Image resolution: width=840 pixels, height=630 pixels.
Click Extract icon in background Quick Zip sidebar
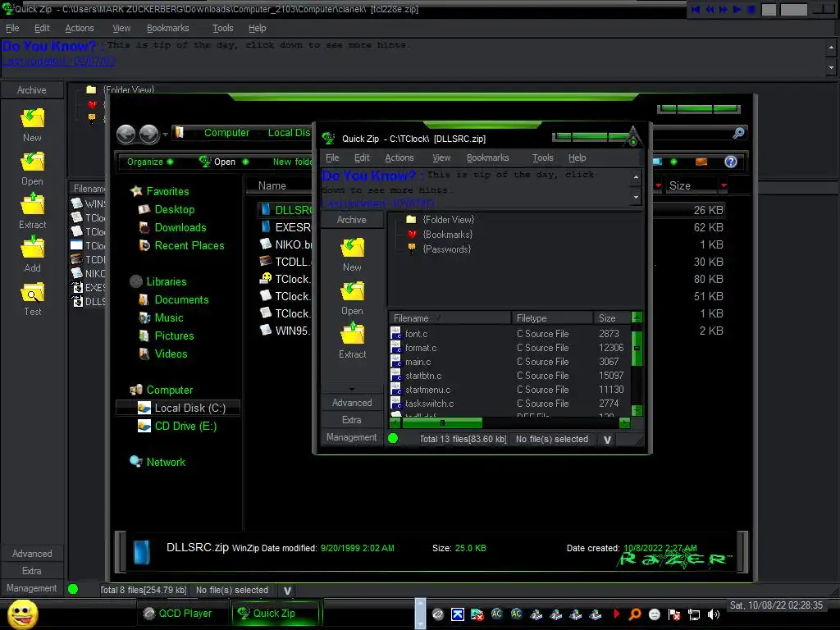click(x=32, y=204)
